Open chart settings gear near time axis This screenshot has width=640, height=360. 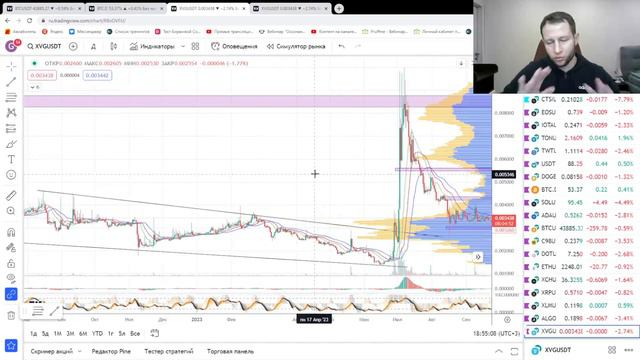(507, 320)
